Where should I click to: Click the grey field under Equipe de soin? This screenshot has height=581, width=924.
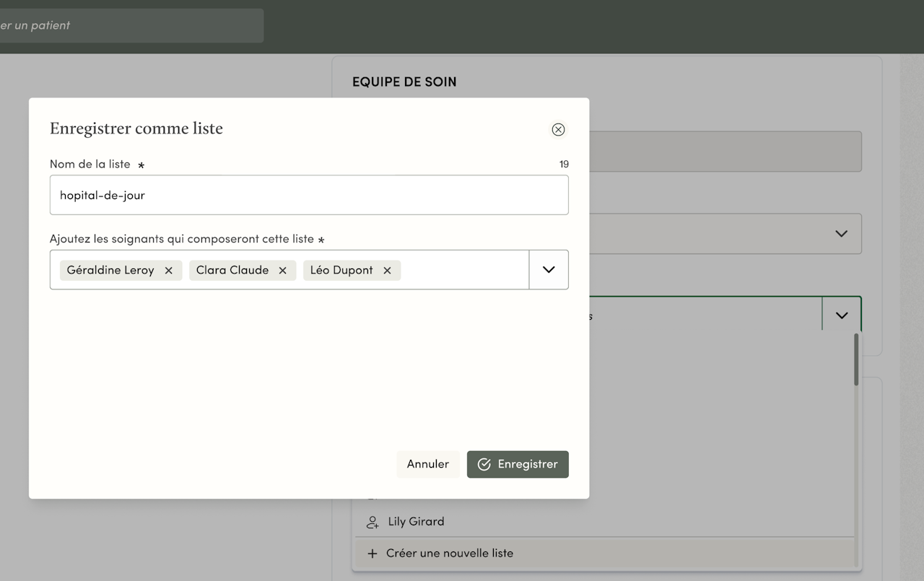[x=725, y=152]
